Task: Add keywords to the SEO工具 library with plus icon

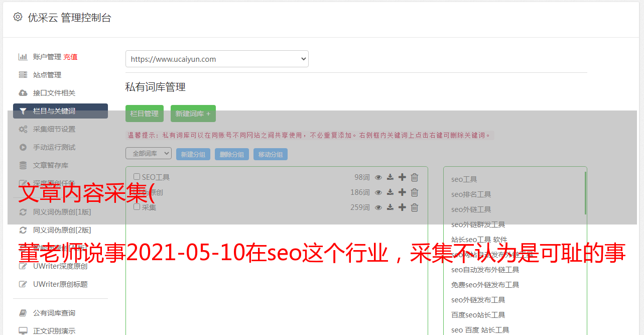Action: 402,177
